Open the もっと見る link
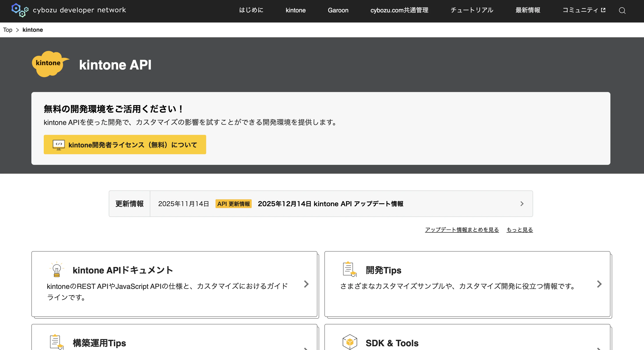This screenshot has width=644, height=350. tap(520, 230)
